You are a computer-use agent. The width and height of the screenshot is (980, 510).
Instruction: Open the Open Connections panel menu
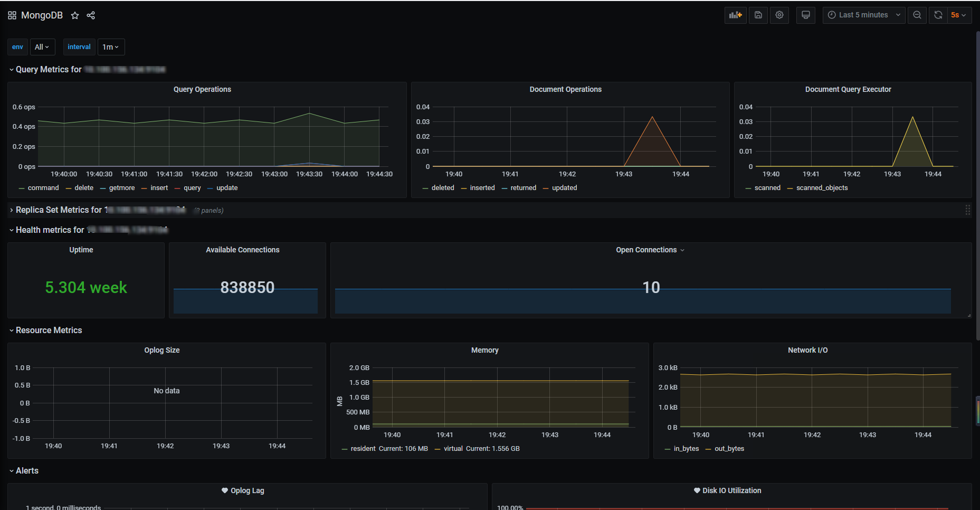click(x=682, y=250)
